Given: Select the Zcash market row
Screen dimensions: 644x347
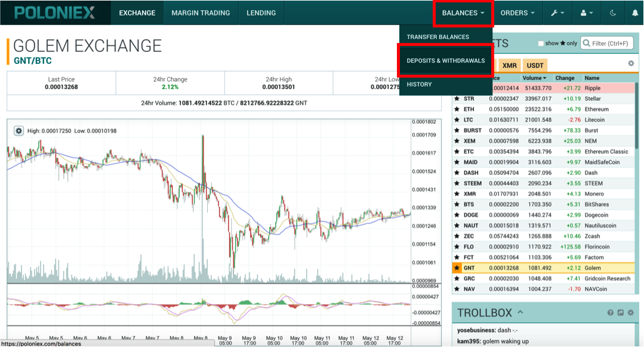Looking at the screenshot, I should pos(543,237).
